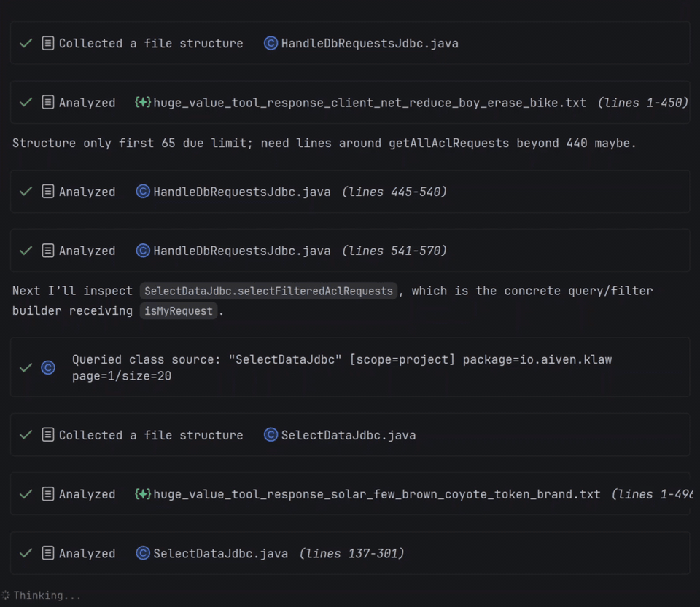700x607 pixels.
Task: Click class icon in lines 137-301 row
Action: pos(142,553)
